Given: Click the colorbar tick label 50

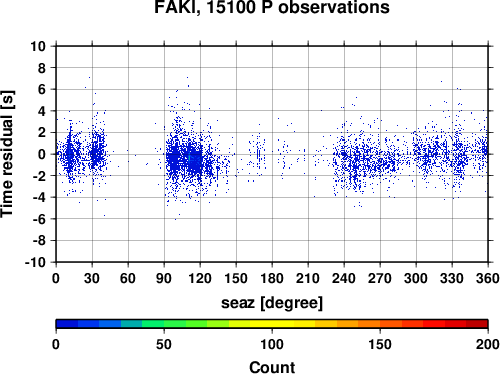Looking at the screenshot, I should click(x=164, y=344).
